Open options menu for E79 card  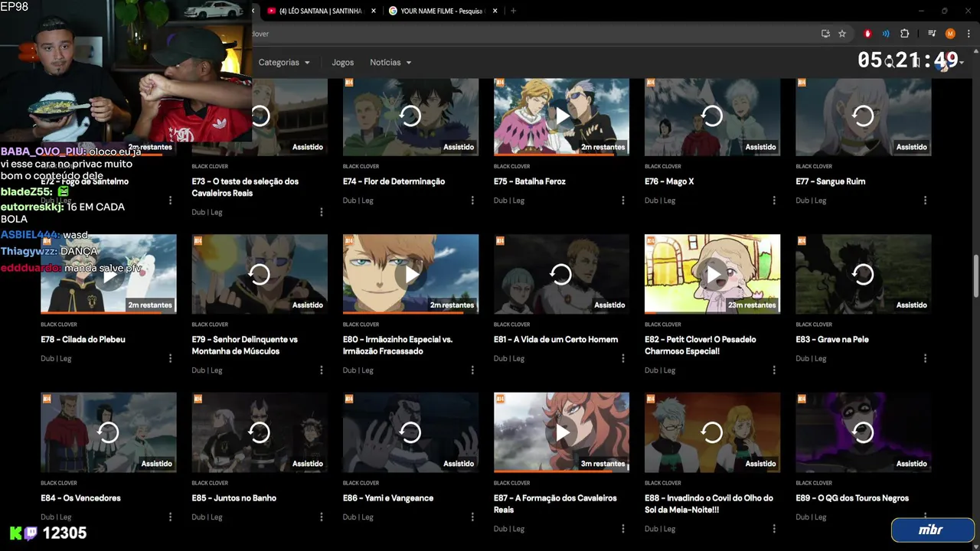click(321, 370)
